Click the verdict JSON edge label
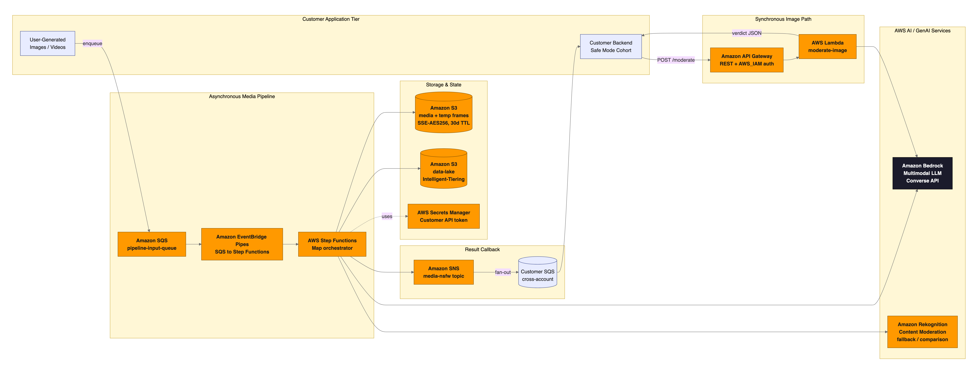980x368 pixels. tap(746, 33)
